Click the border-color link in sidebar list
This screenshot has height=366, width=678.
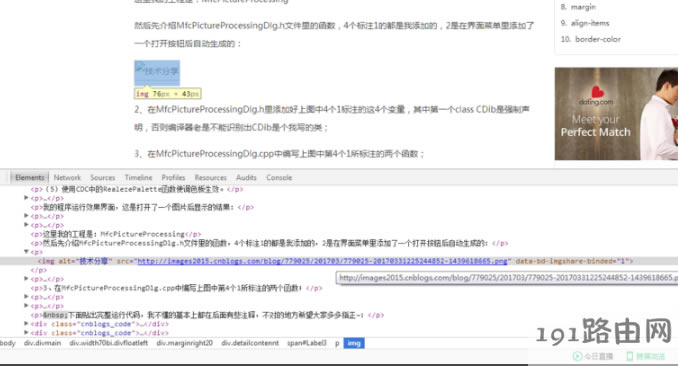pyautogui.click(x=598, y=39)
